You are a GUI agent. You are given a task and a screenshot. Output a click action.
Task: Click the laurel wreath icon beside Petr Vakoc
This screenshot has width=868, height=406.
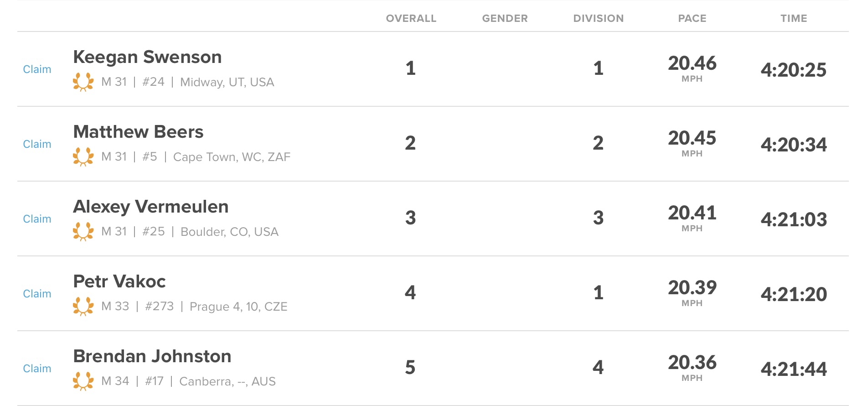coord(83,307)
